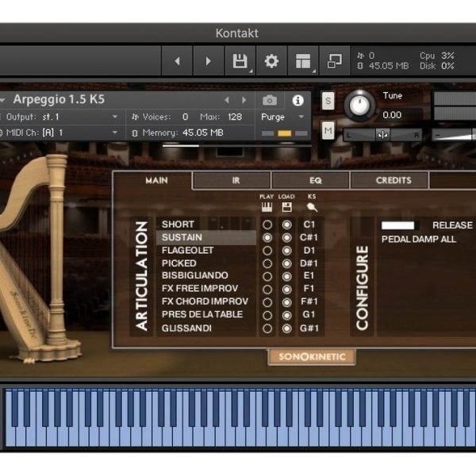476x476 pixels.
Task: Show instrument info with the i icon
Action: pyautogui.click(x=297, y=101)
